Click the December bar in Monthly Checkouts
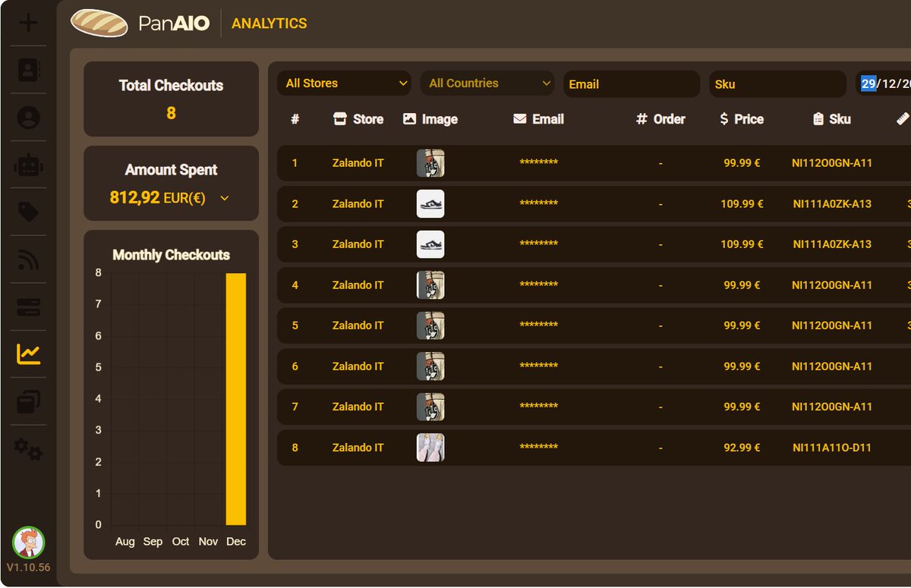The width and height of the screenshot is (911, 588). tap(236, 399)
